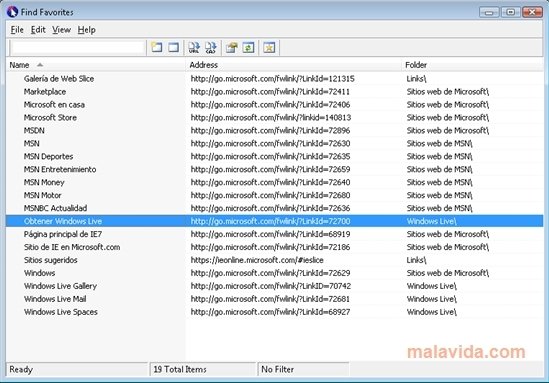Click the copy URL toolbar icon
Image resolution: width=549 pixels, height=383 pixels.
[x=194, y=48]
